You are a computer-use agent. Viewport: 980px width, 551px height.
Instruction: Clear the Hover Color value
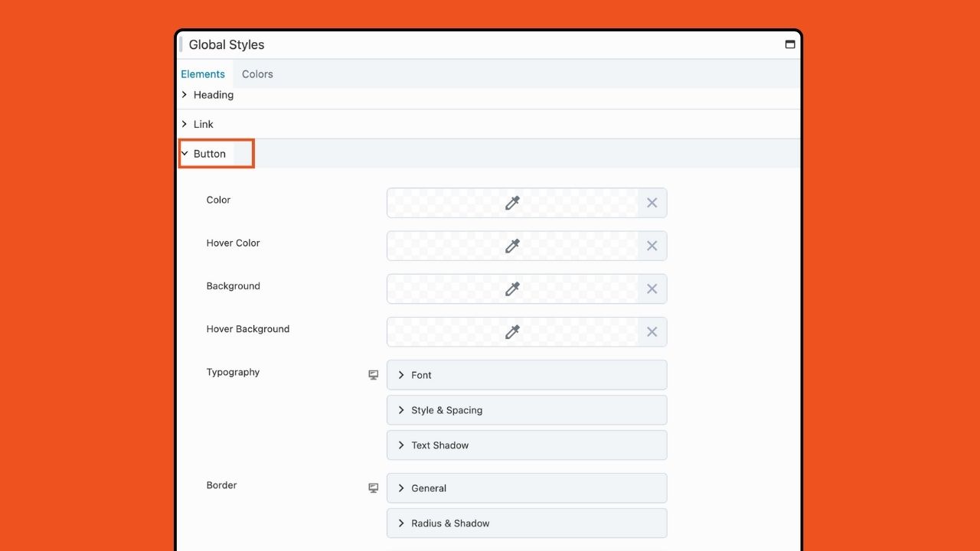[x=652, y=246]
